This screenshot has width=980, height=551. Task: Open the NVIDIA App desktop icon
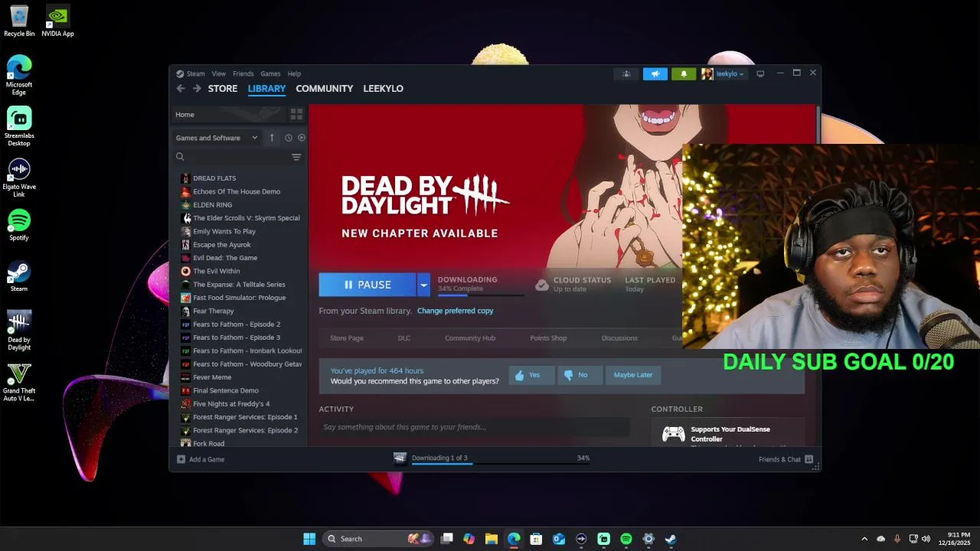coord(57,21)
